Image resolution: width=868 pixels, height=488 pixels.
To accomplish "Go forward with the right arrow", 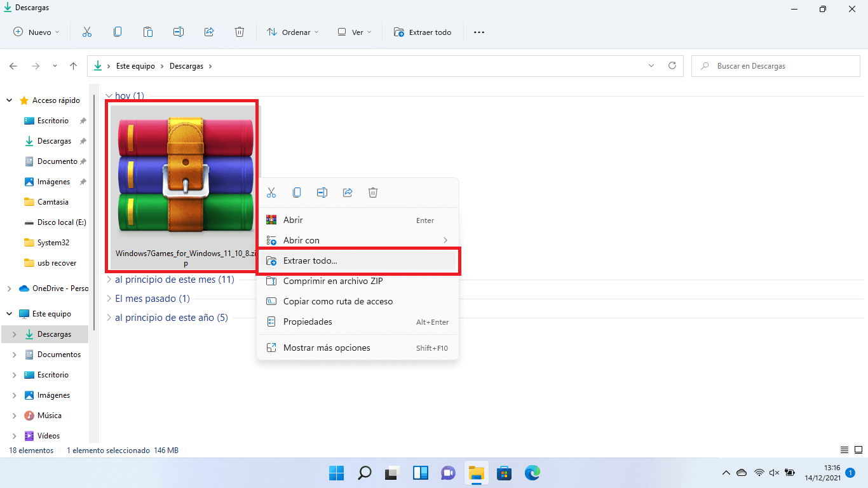I will 36,66.
